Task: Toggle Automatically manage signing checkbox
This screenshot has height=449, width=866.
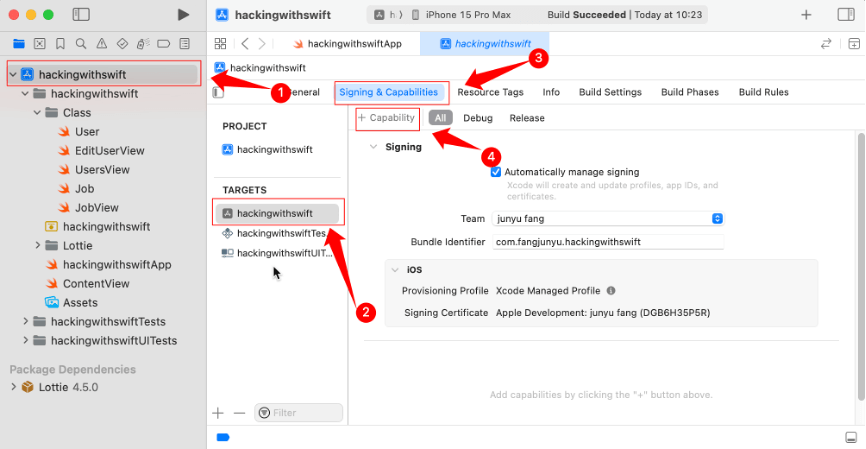Action: pyautogui.click(x=496, y=172)
